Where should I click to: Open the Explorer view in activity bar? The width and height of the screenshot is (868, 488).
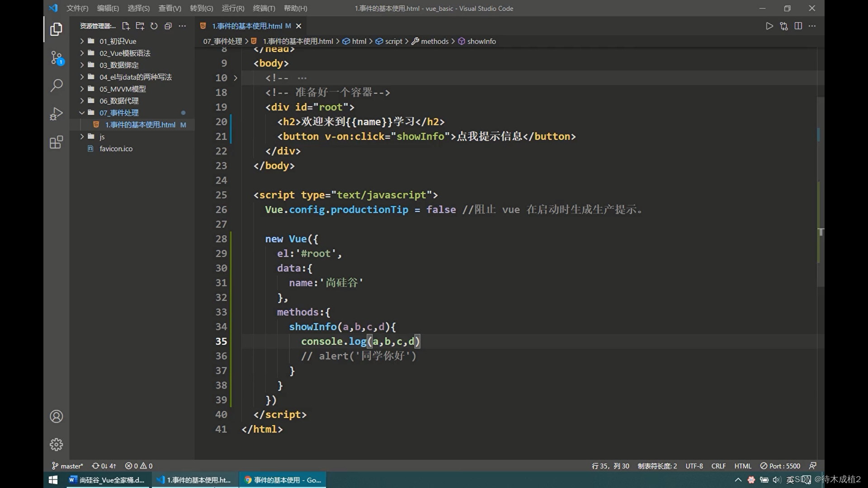tap(56, 29)
